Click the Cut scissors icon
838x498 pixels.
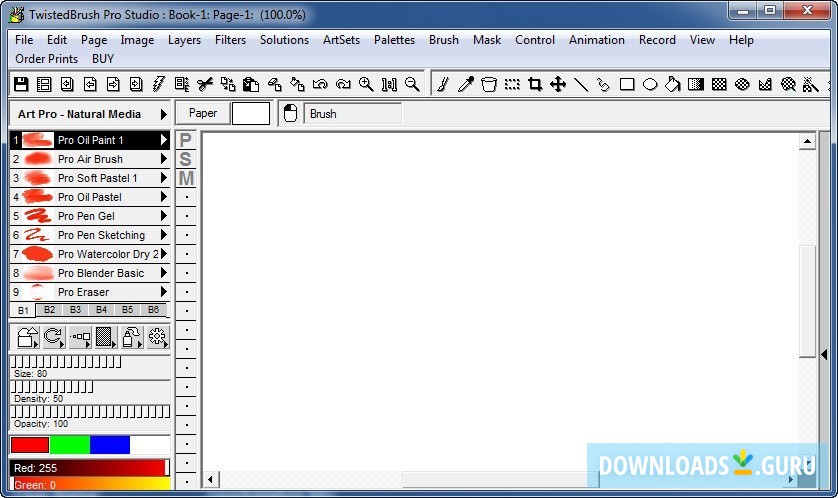205,84
